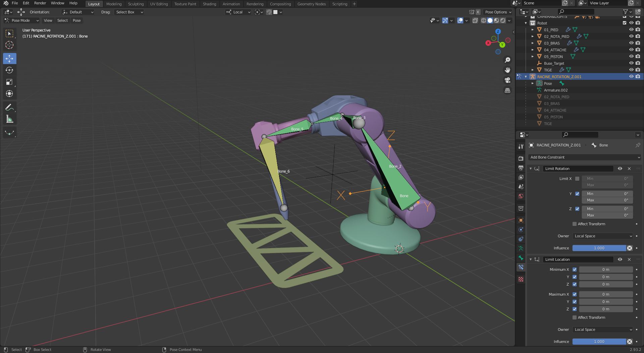Switch to the Sculpting workspace tab
The height and width of the screenshot is (353, 644).
136,4
